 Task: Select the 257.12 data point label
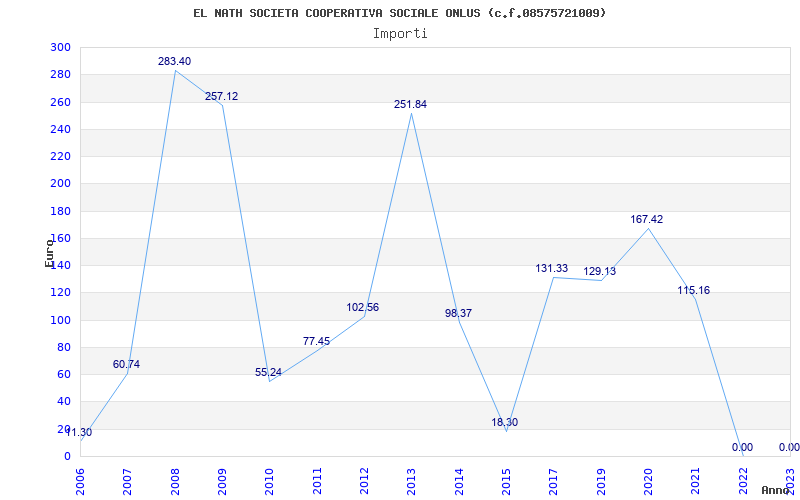click(x=221, y=96)
